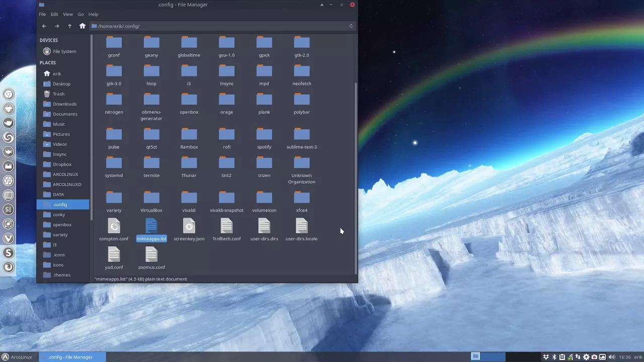Screen dimensions: 644x362
Task: Click the 16:36 clock
Action: [x=624, y=357]
